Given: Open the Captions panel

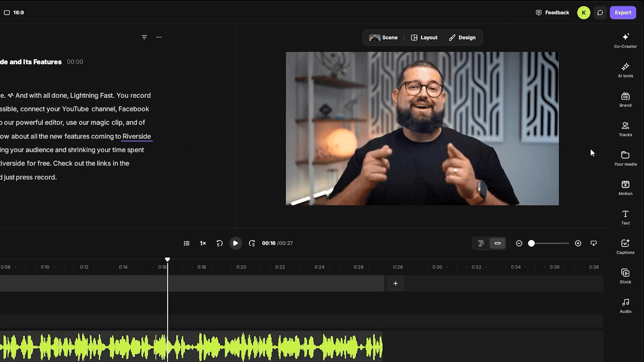Looking at the screenshot, I should pos(625,247).
